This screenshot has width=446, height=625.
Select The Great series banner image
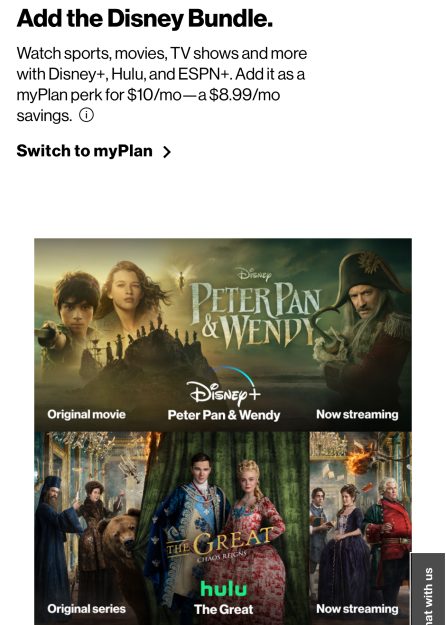223,529
